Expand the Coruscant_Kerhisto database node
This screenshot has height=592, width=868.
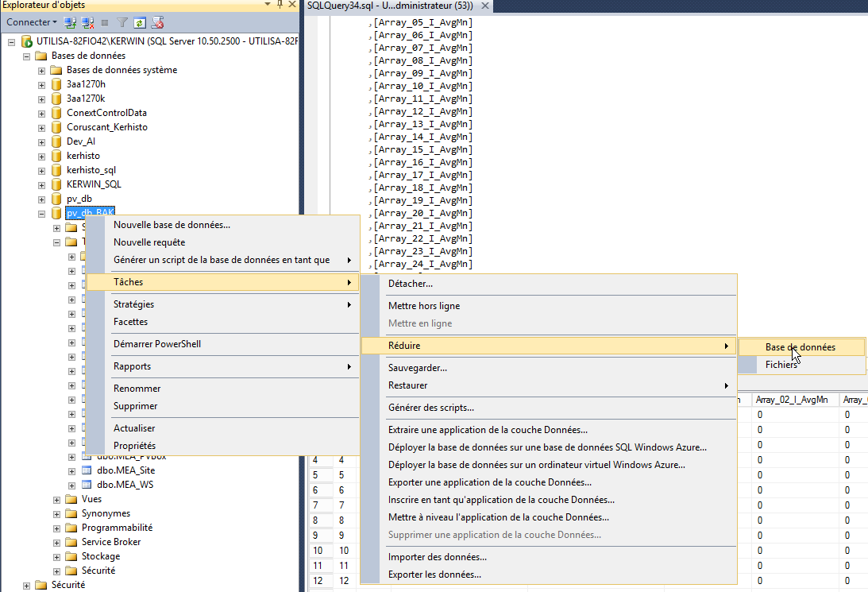(x=42, y=127)
